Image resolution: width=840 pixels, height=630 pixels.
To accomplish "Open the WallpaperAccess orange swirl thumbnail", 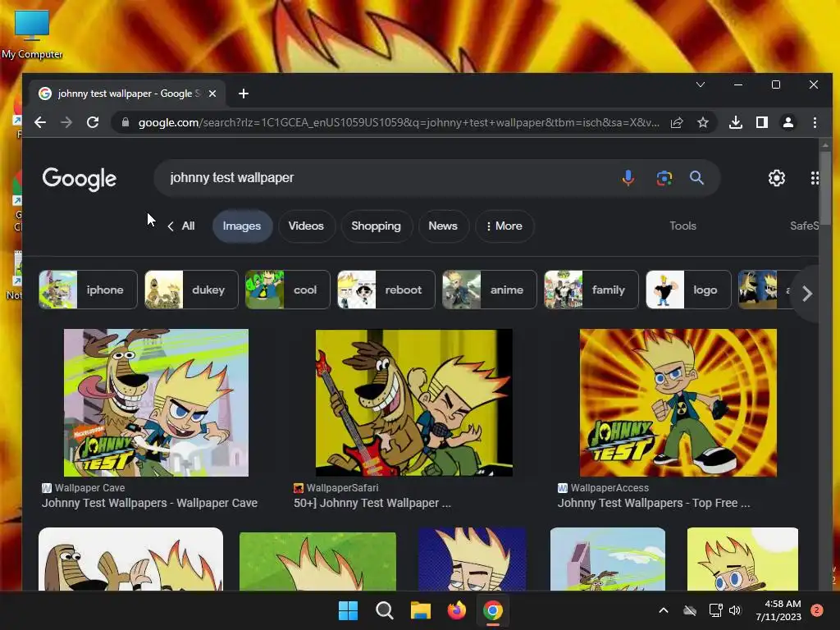I will tap(678, 403).
